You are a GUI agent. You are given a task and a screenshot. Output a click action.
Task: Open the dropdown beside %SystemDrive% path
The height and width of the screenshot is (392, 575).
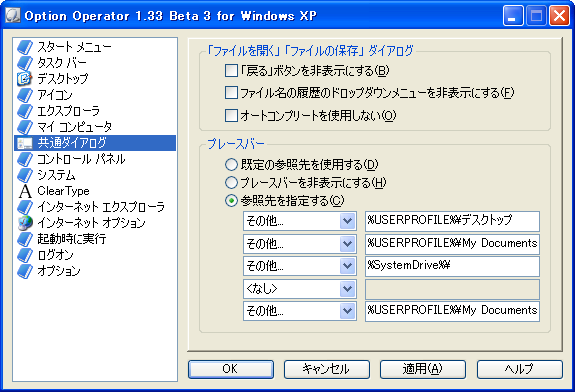click(347, 266)
